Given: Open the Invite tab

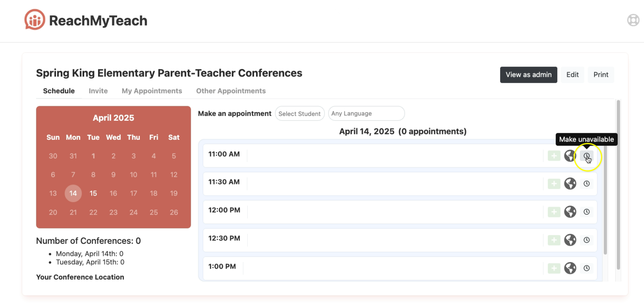Looking at the screenshot, I should pyautogui.click(x=98, y=91).
